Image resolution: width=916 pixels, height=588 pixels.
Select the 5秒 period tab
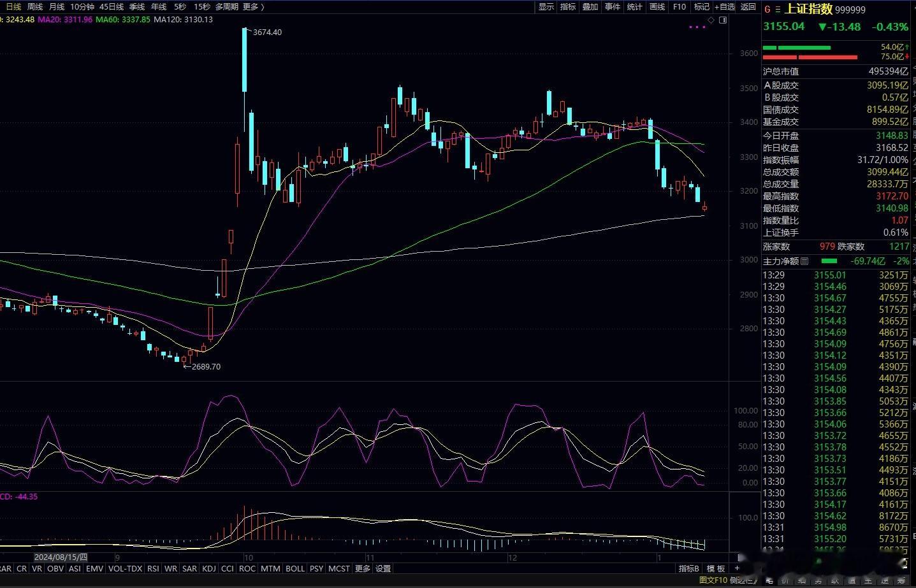click(180, 7)
